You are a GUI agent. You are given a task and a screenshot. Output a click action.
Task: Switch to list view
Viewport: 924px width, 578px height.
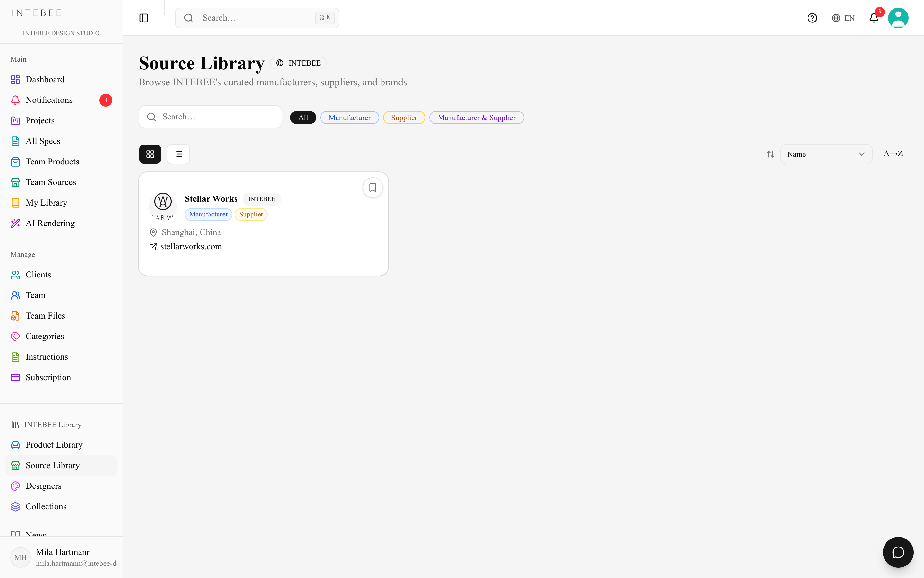pos(178,154)
